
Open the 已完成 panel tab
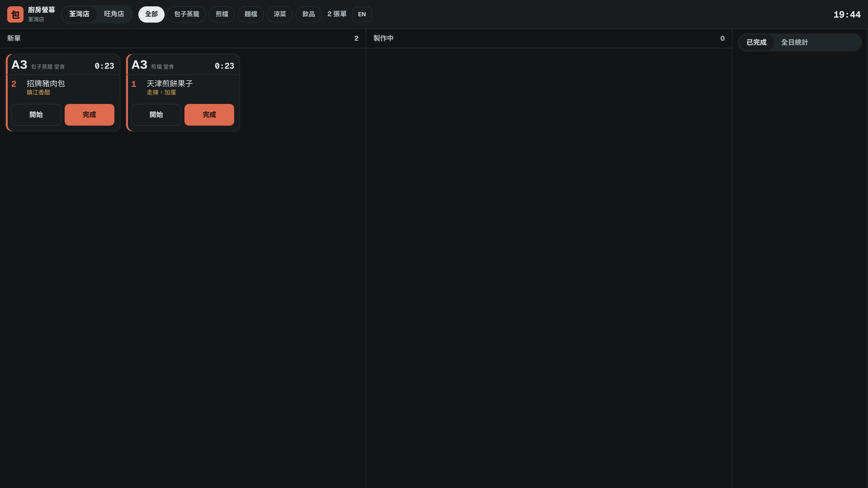(757, 42)
